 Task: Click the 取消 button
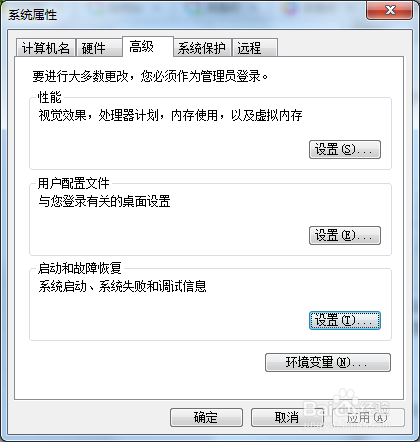point(287,417)
